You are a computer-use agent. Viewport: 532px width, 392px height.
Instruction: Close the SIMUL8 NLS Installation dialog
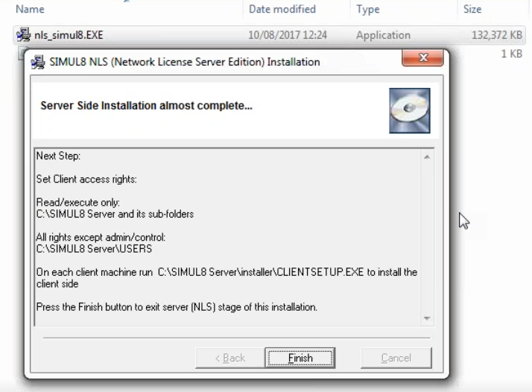[x=423, y=59]
